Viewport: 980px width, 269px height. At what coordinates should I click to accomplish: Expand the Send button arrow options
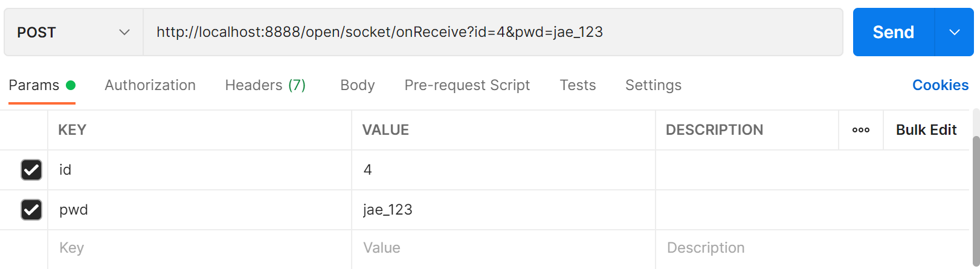pos(954,33)
